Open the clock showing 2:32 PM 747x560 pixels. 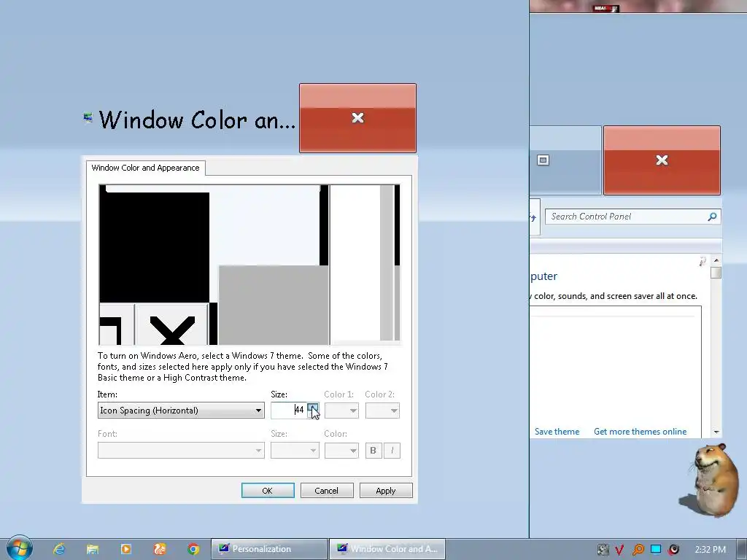coord(711,550)
